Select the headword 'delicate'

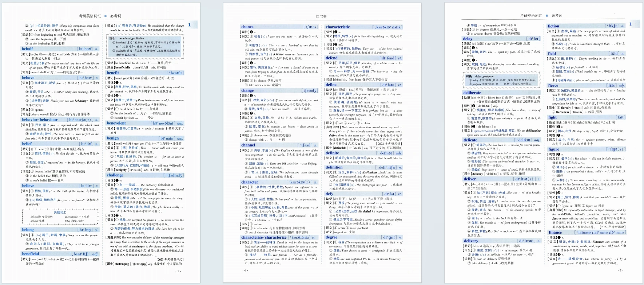470,140
